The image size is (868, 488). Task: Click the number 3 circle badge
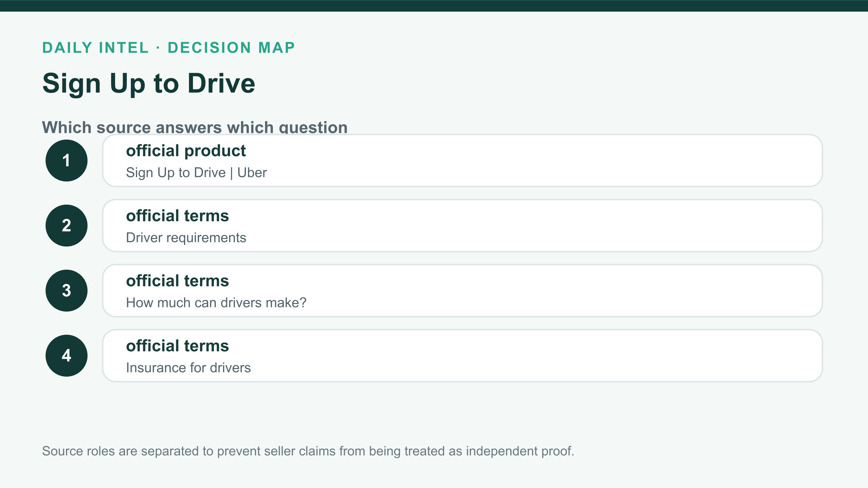[x=66, y=290]
